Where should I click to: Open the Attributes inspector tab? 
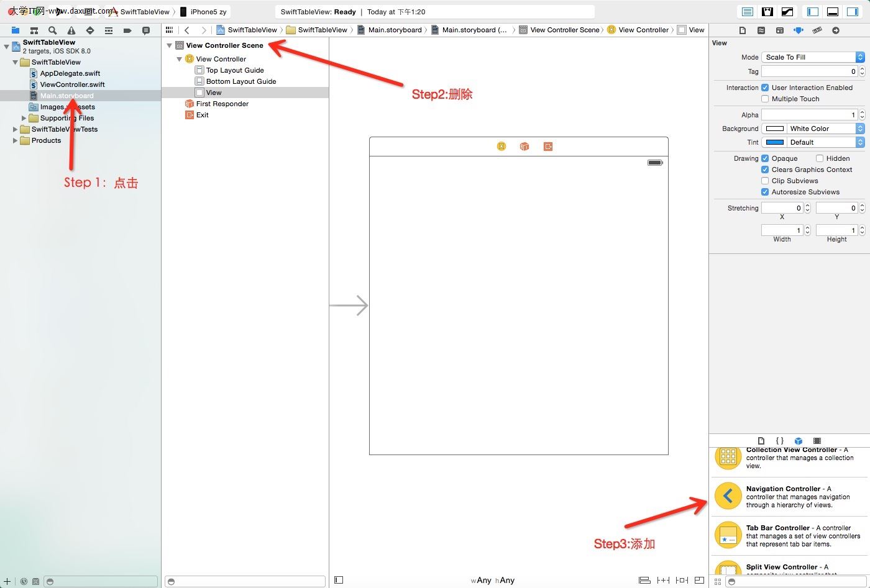point(798,30)
